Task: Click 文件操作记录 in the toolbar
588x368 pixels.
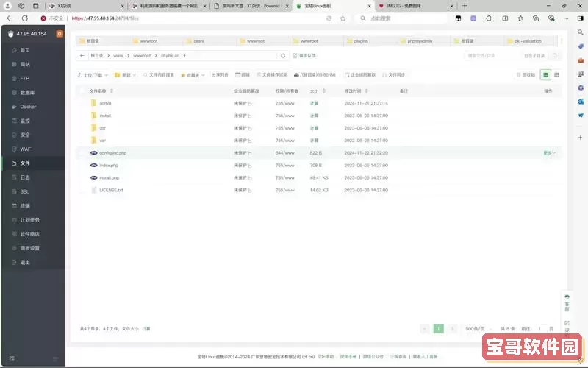Action: (x=272, y=75)
